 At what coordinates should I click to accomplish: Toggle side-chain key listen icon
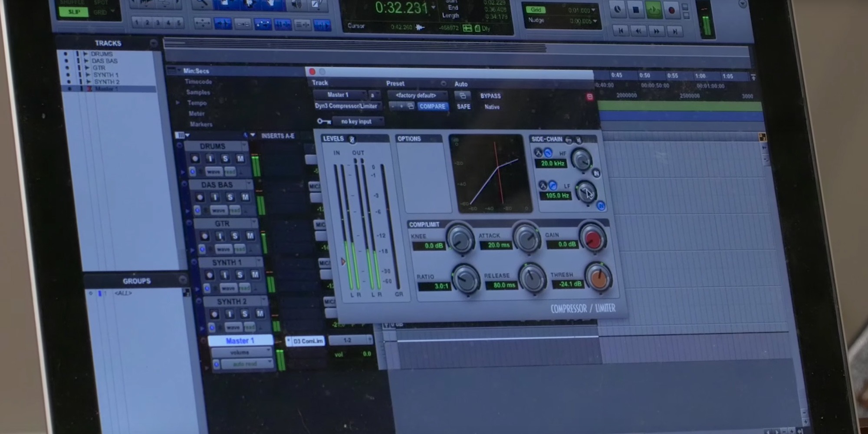[579, 140]
